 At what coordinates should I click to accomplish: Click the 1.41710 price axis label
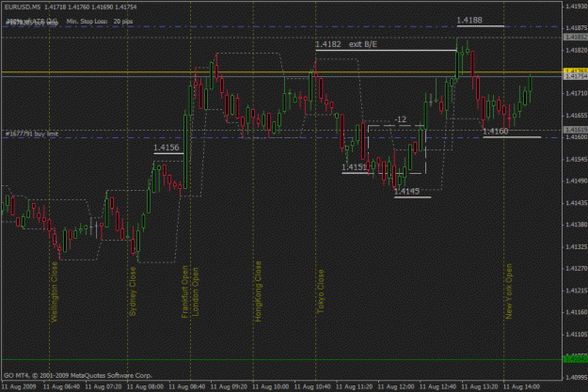point(577,93)
